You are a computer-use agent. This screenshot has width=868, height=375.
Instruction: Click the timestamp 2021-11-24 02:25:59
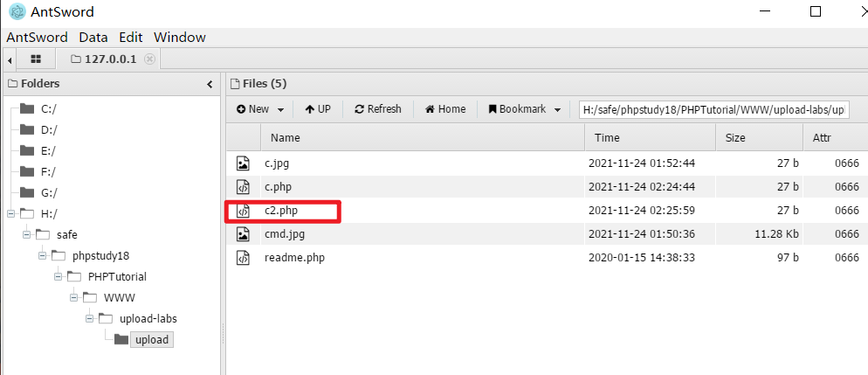(x=642, y=211)
